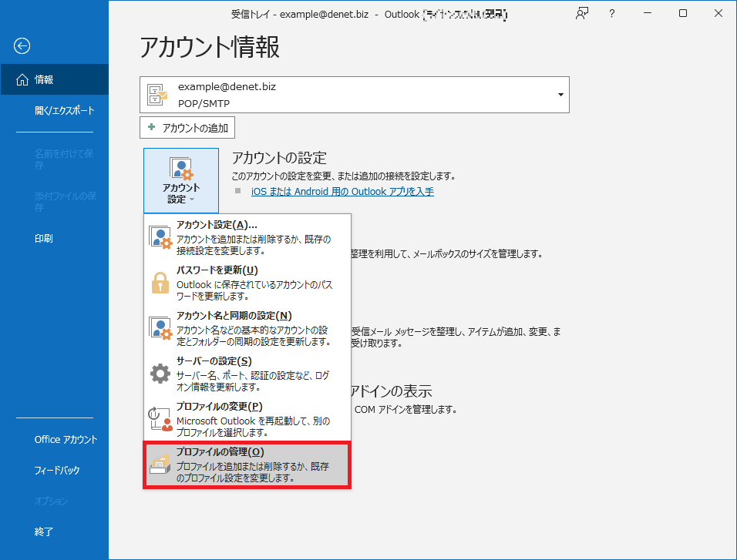Click the home icon beside 情報
The width and height of the screenshot is (737, 560).
pyautogui.click(x=22, y=80)
